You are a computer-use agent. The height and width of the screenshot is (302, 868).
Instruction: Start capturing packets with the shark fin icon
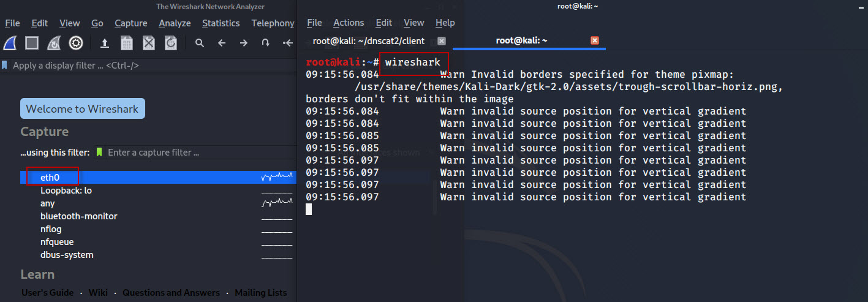pyautogui.click(x=10, y=43)
